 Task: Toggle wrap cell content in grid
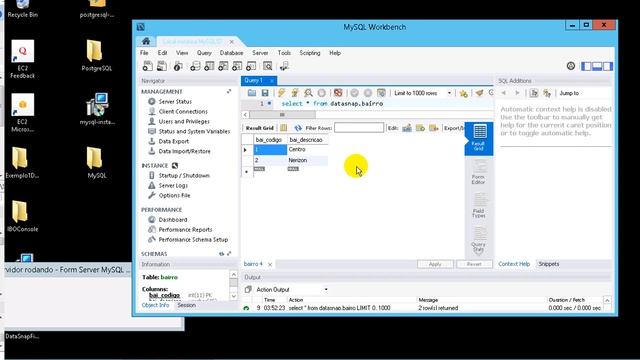284,128
